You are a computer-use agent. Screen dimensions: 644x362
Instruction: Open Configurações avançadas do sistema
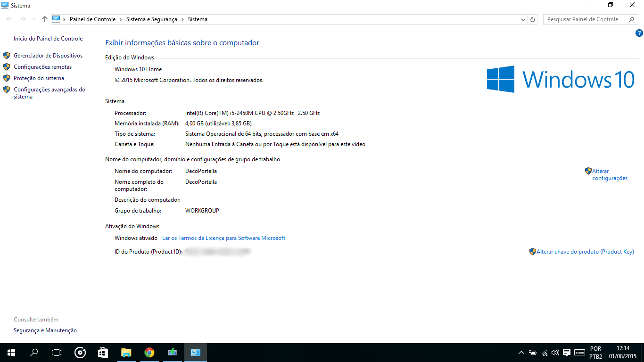tap(50, 93)
